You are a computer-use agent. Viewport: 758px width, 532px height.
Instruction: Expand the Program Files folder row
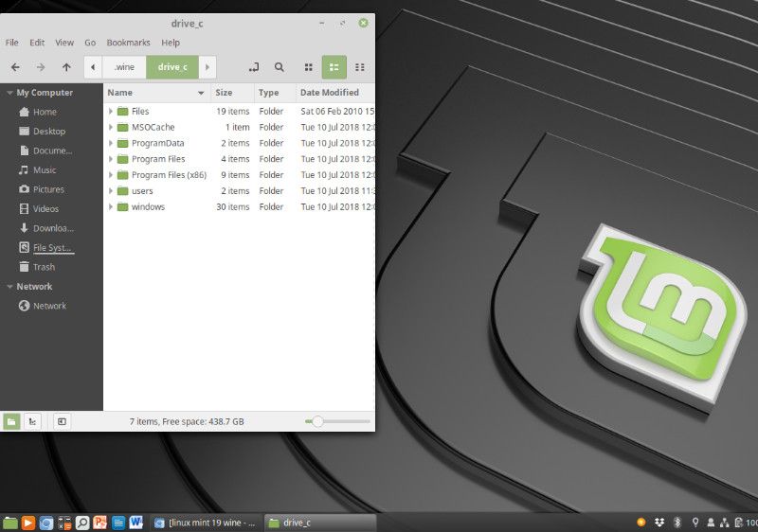[x=111, y=159]
